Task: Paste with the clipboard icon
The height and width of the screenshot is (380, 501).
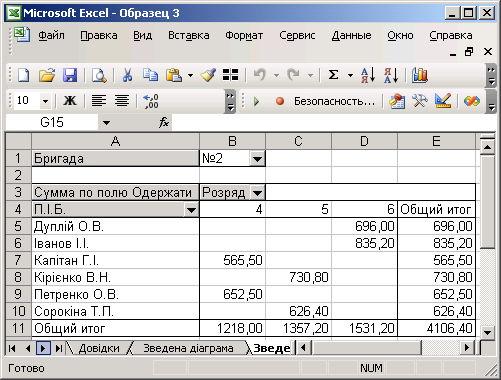Action: coord(174,75)
